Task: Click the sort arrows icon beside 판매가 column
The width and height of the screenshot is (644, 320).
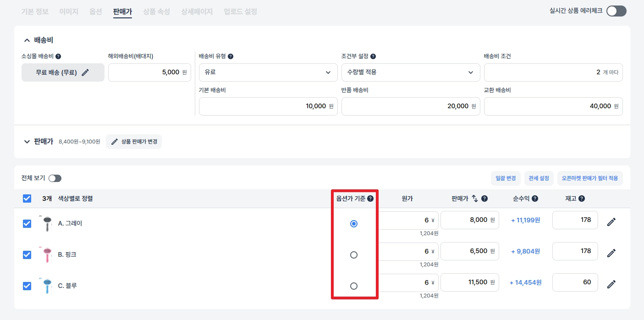Action: tap(475, 199)
